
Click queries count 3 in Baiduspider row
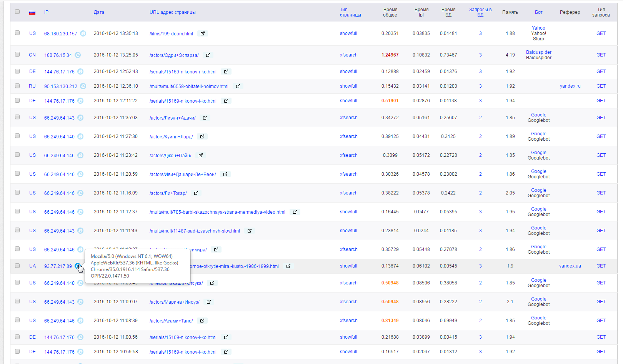[x=480, y=55]
